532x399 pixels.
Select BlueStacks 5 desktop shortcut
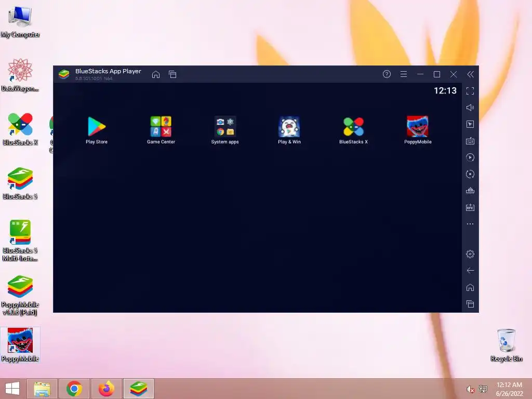[x=20, y=183]
